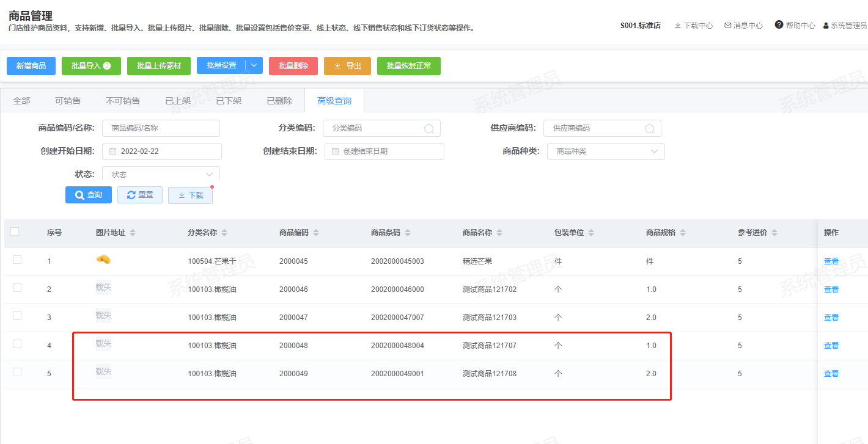Open 帮助中心 question mark icon
Screen dimensions: 868x444
779,25
